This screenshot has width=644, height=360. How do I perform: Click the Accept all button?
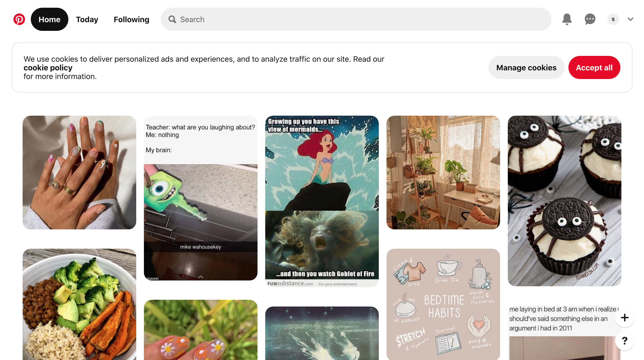(x=594, y=67)
